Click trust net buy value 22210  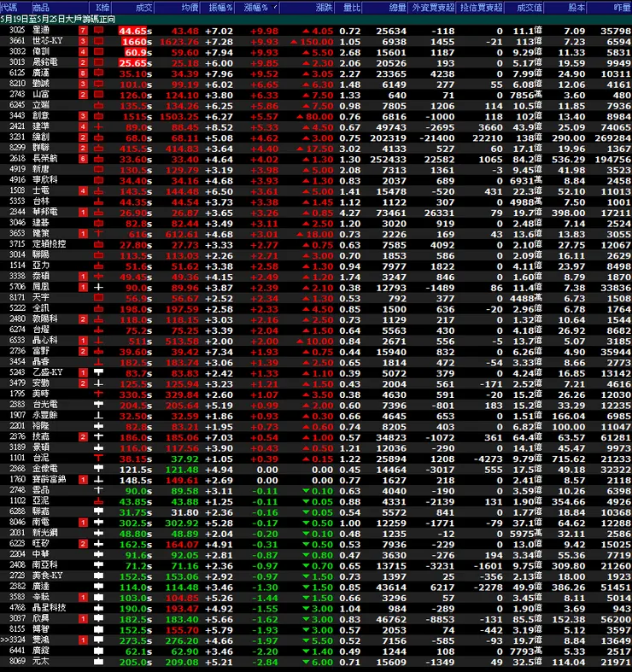pos(488,138)
